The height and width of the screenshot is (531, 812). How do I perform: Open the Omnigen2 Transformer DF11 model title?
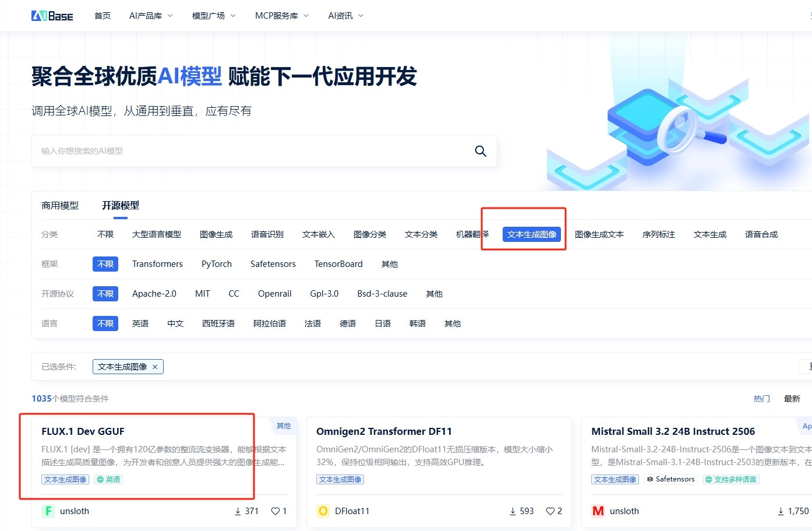[384, 431]
